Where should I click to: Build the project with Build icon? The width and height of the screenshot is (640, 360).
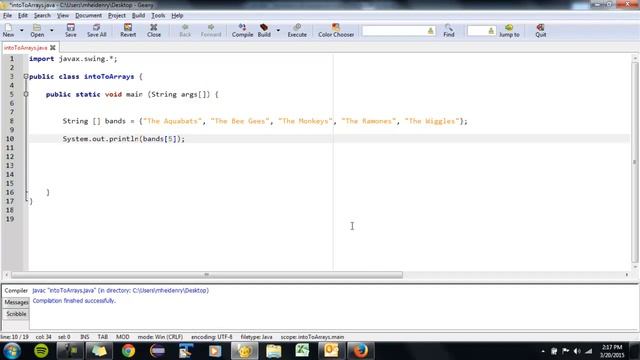tap(264, 30)
